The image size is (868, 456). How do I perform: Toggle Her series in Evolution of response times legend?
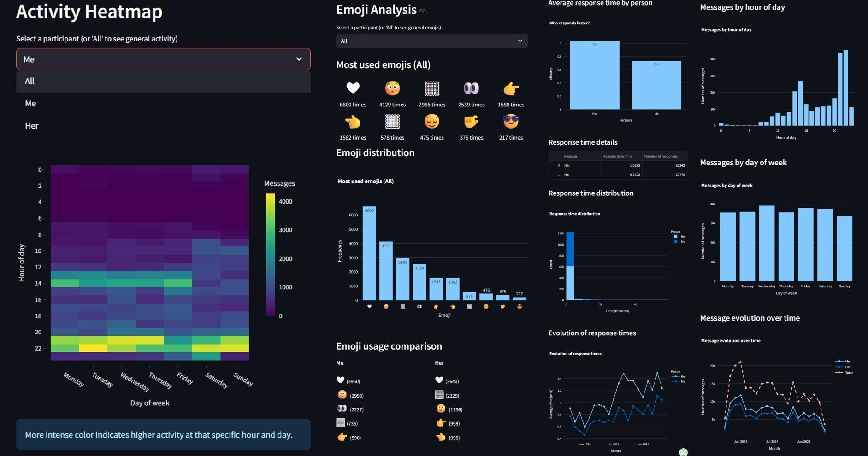[679, 376]
